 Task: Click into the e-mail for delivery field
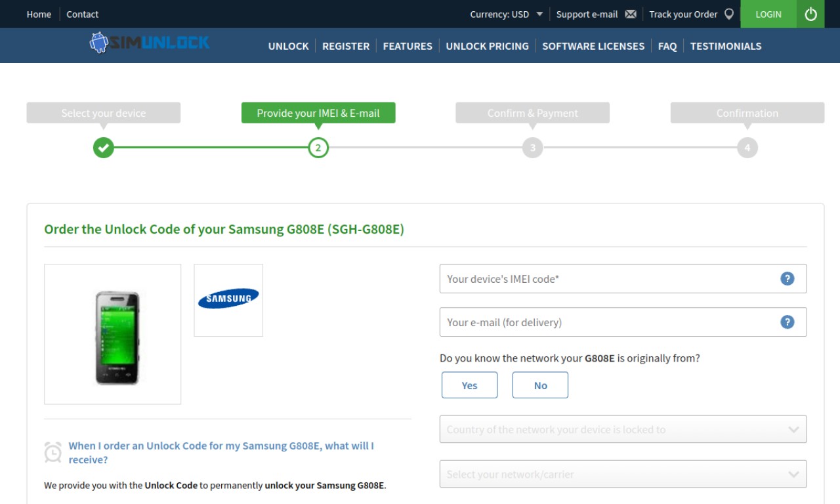tap(623, 322)
